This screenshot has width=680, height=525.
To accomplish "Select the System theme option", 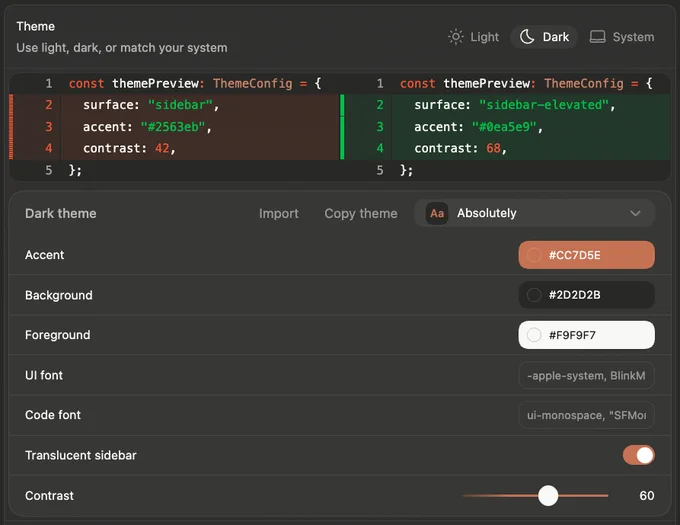I will [x=621, y=37].
